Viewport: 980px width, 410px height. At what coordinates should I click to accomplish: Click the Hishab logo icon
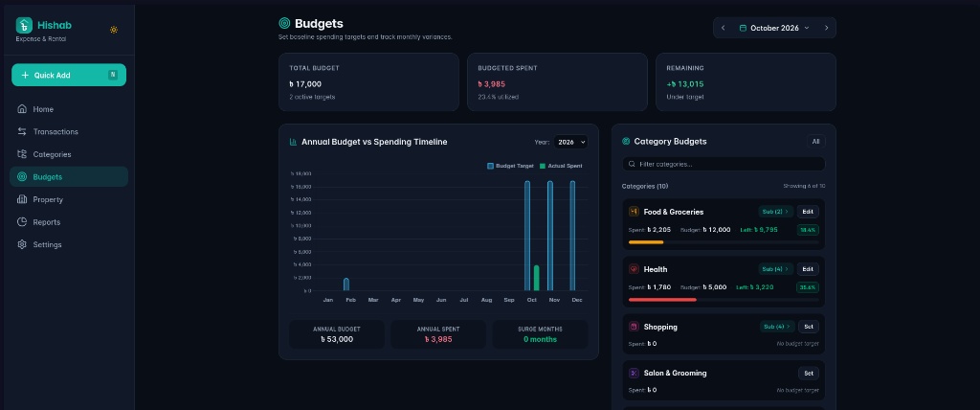tap(24, 26)
